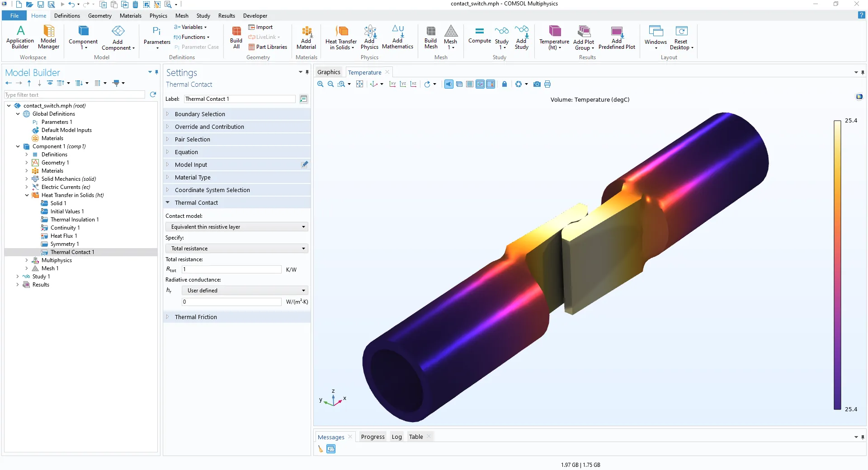Take a snapshot with the camera icon

click(x=537, y=84)
